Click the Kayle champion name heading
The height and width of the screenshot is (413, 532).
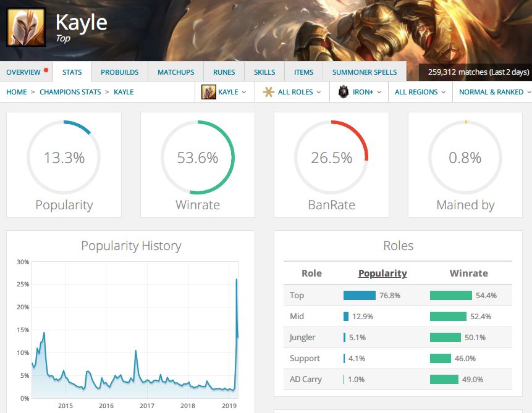point(82,22)
